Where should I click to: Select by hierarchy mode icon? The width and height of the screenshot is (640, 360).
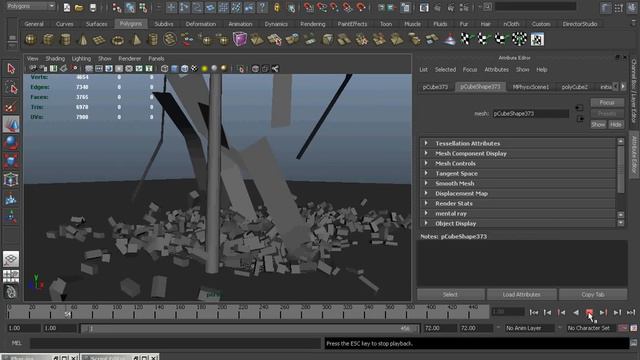pyautogui.click(x=117, y=7)
